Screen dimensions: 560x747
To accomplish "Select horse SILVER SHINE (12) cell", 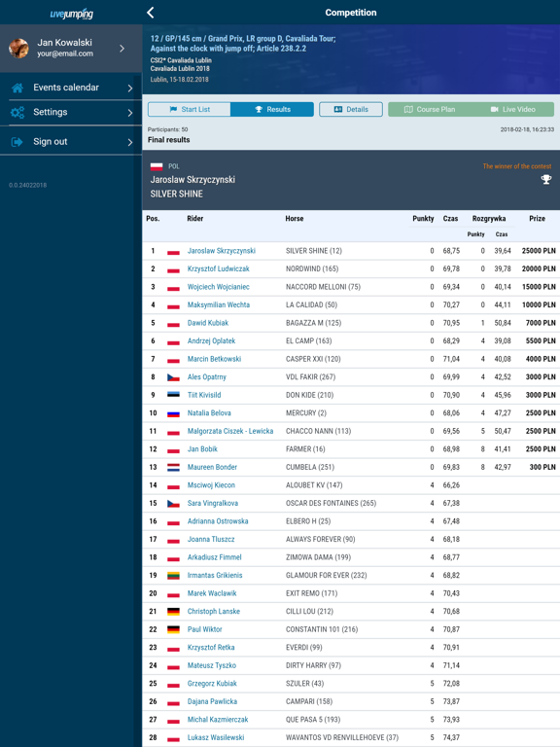I will click(x=314, y=251).
